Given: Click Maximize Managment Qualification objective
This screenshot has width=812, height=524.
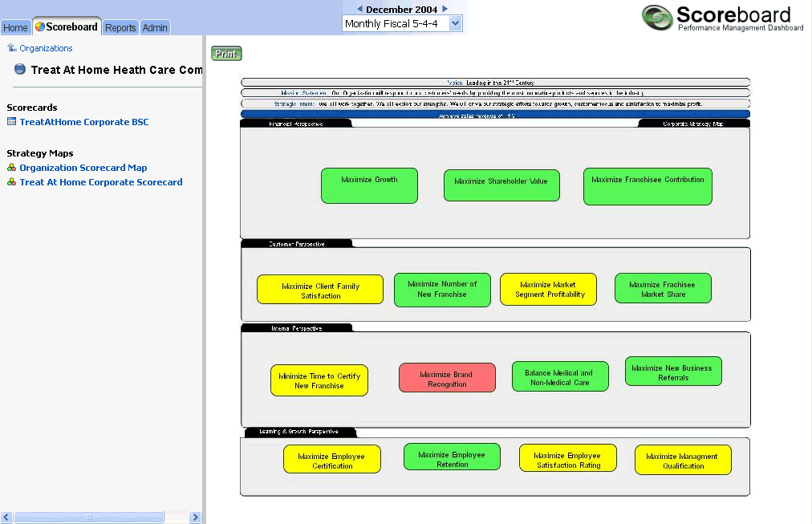Looking at the screenshot, I should (x=683, y=460).
